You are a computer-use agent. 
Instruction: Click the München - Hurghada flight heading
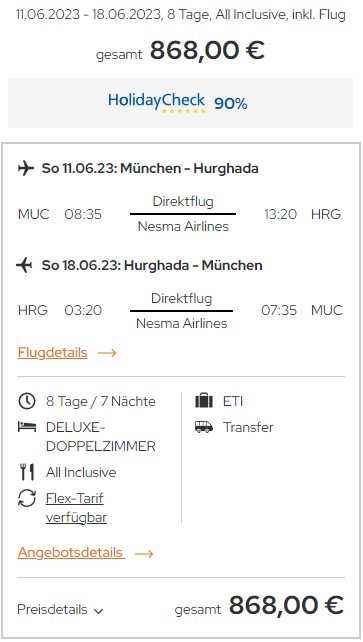(x=150, y=168)
